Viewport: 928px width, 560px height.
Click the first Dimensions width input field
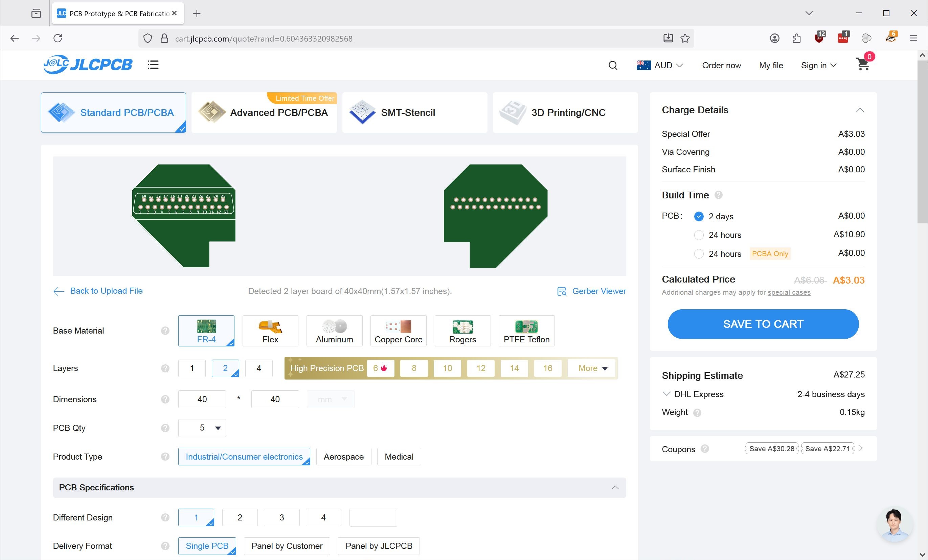pos(202,399)
